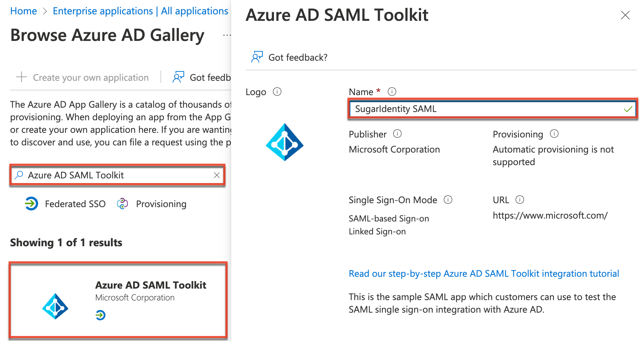Open the info tooltip next to Logo
Viewport: 644px width, 341px height.
tap(277, 92)
